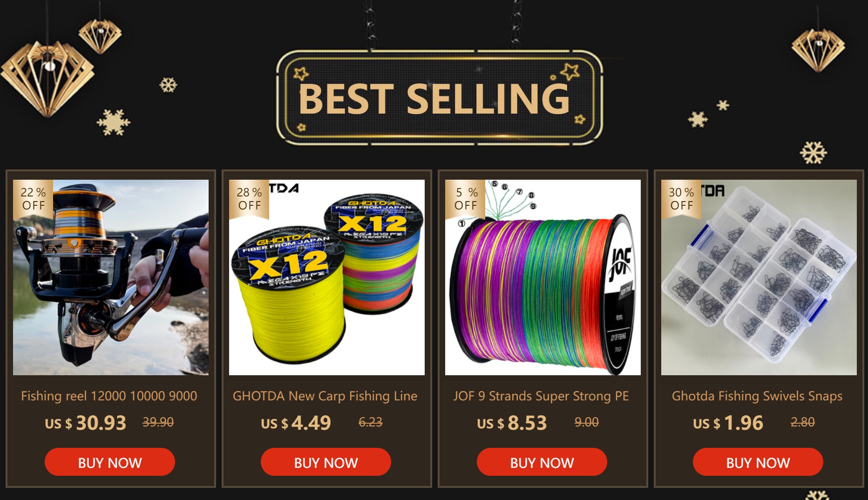Click BUY NOW for GHOTDA carp fishing line
The image size is (868, 500).
click(326, 462)
